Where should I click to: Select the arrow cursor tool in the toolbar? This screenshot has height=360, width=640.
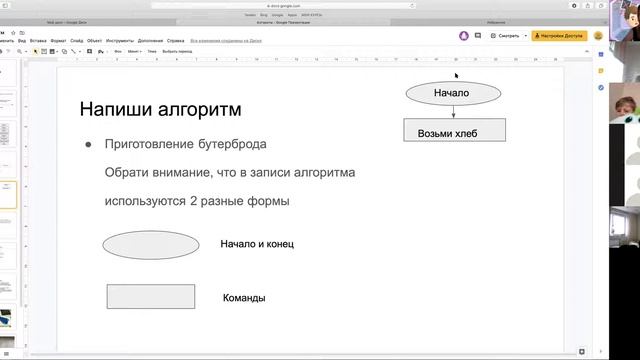click(36, 51)
